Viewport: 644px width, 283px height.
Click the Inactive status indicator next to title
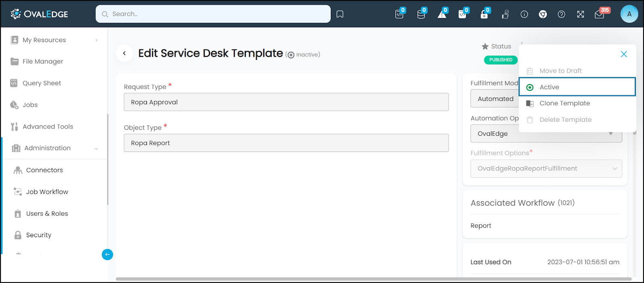303,55
